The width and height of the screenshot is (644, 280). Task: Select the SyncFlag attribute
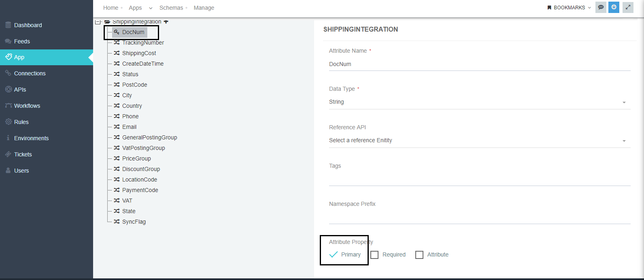pos(134,222)
